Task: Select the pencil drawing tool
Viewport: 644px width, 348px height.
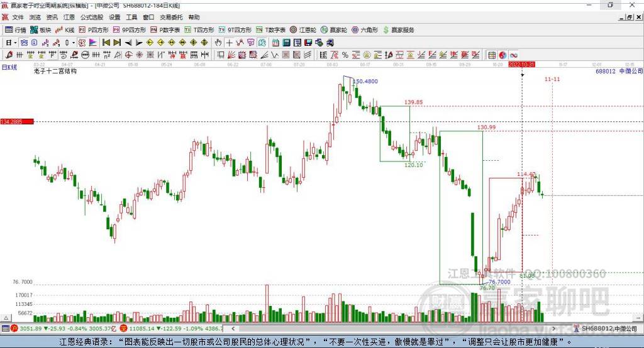Action: coord(9,55)
